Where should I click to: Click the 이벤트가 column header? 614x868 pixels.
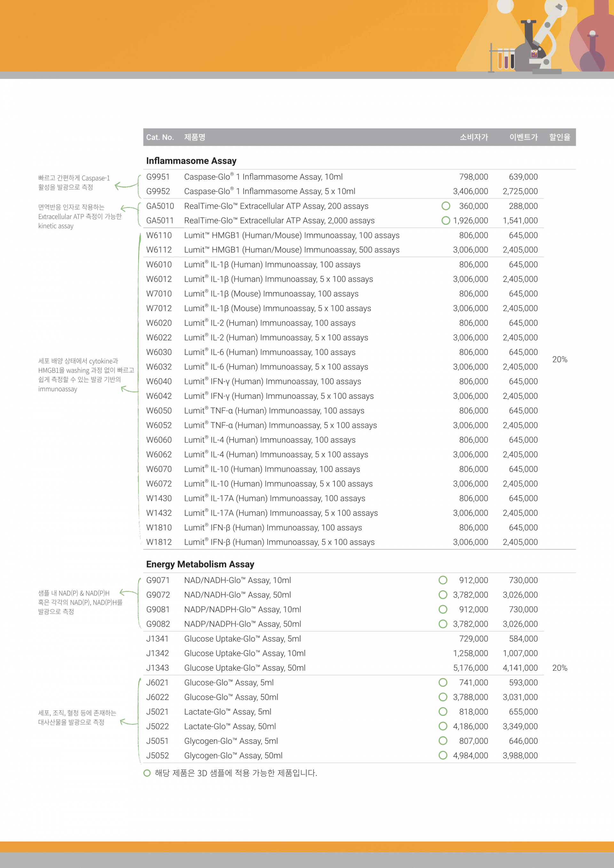(523, 137)
